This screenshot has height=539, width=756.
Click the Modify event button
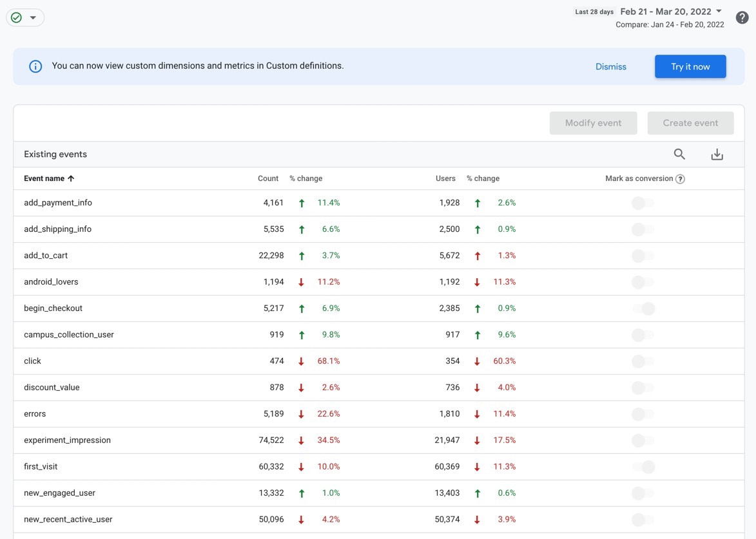tap(593, 122)
